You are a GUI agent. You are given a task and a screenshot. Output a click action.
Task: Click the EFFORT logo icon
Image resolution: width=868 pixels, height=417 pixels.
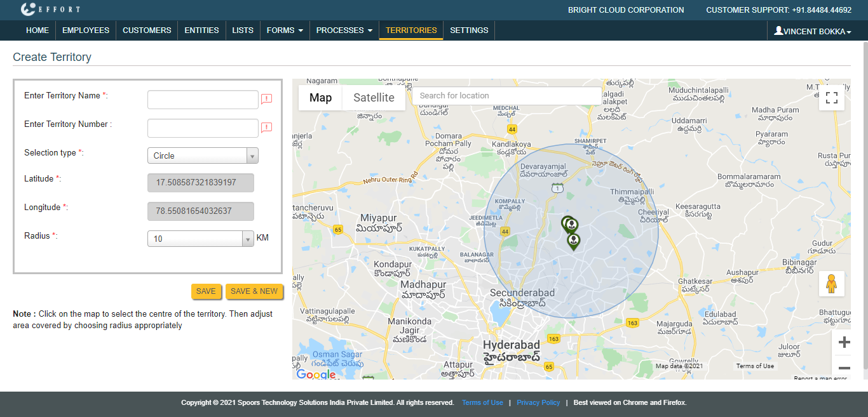[x=28, y=10]
